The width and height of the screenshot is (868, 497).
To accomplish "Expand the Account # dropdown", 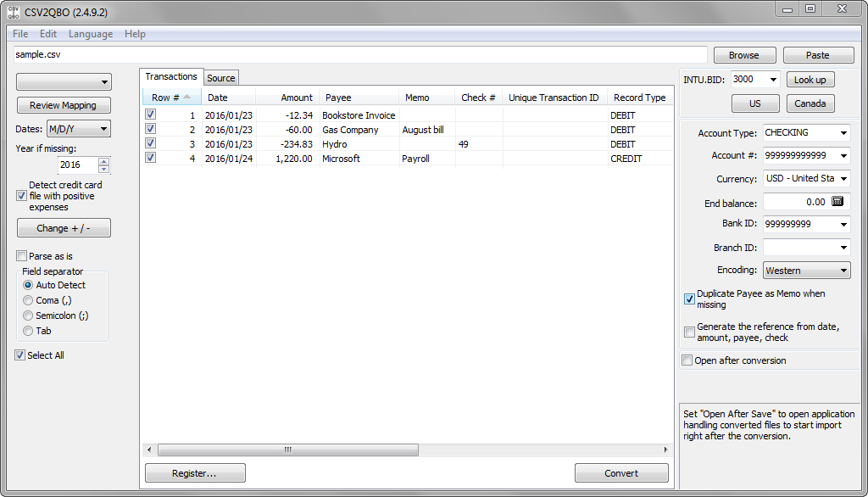I will pos(843,156).
